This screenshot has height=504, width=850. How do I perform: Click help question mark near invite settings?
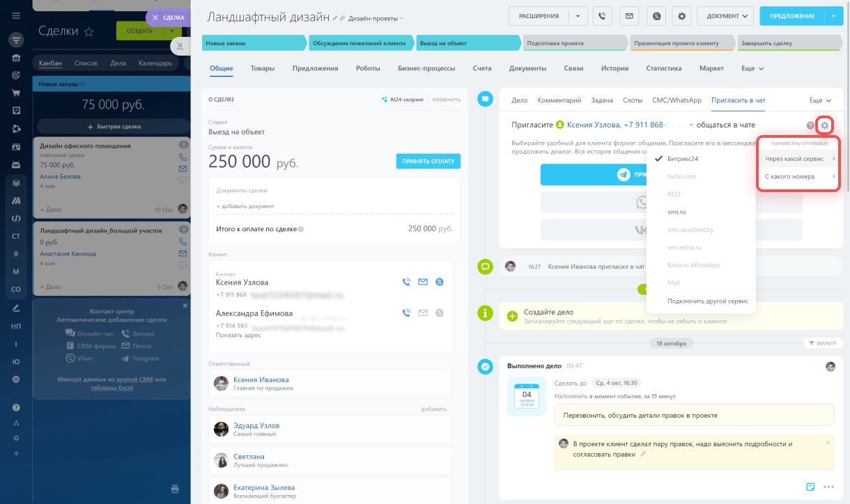pyautogui.click(x=810, y=125)
